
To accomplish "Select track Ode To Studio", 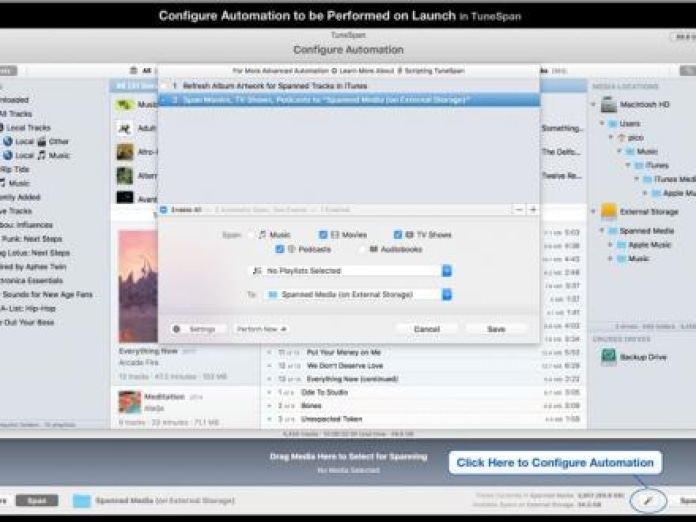I will tap(324, 392).
